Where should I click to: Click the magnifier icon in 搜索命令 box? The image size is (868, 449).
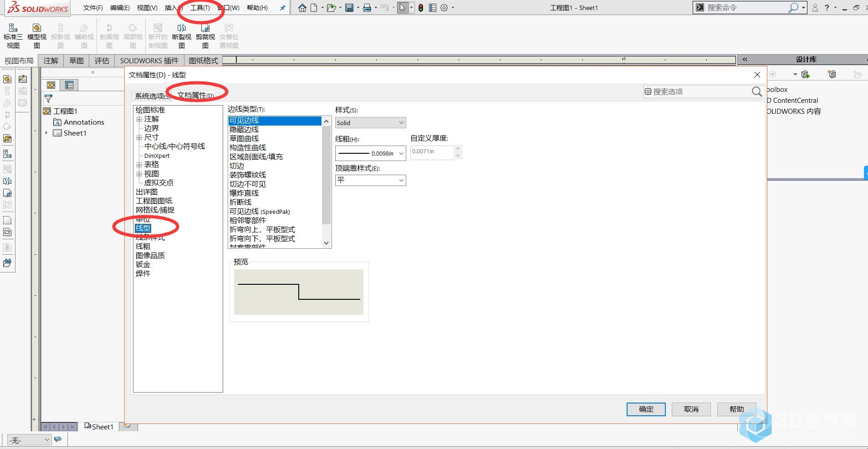793,8
